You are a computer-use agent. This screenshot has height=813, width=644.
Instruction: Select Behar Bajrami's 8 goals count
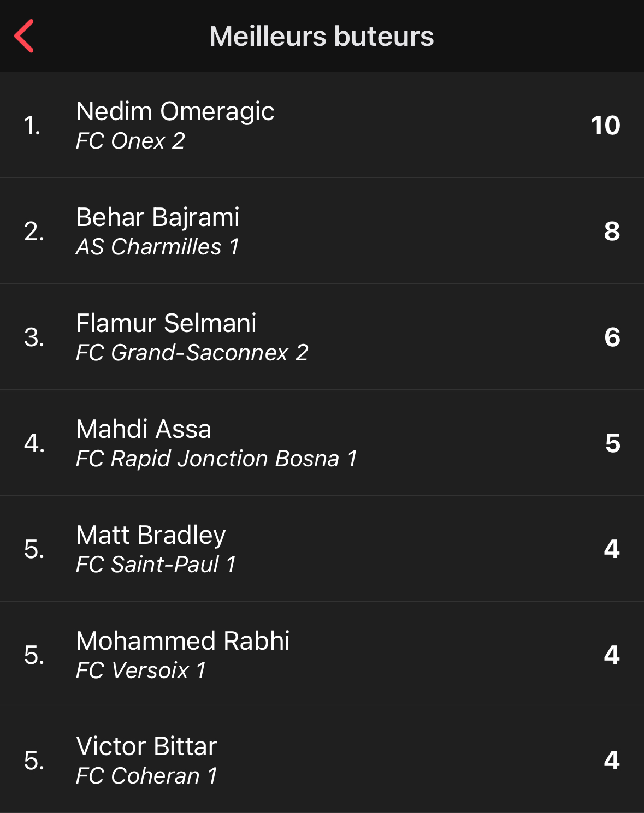pyautogui.click(x=612, y=231)
